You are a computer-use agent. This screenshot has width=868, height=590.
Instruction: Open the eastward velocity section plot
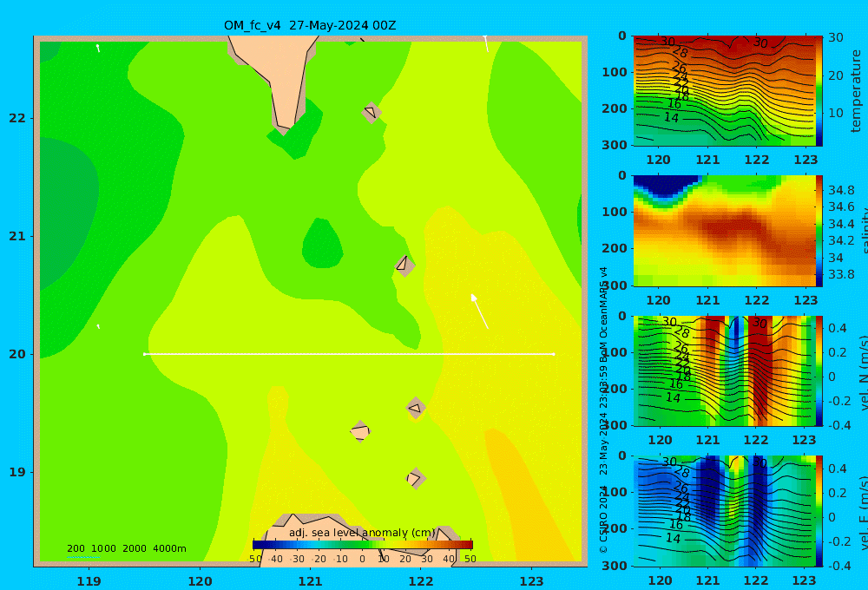pyautogui.click(x=724, y=511)
